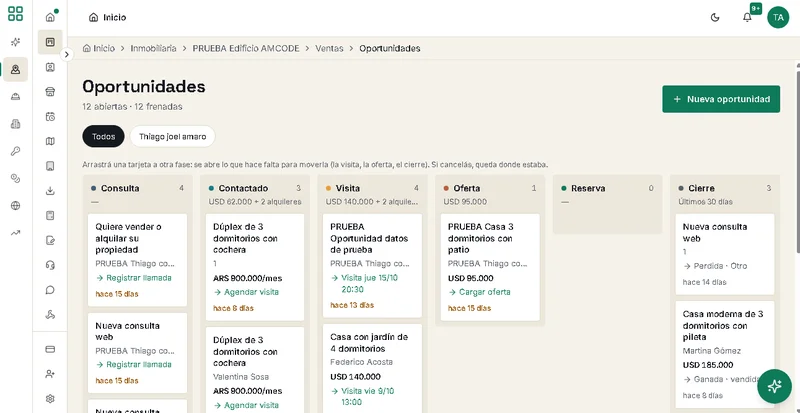Open PRUEBA Oportunidad datos de prueba card
The image size is (800, 413).
click(x=372, y=265)
